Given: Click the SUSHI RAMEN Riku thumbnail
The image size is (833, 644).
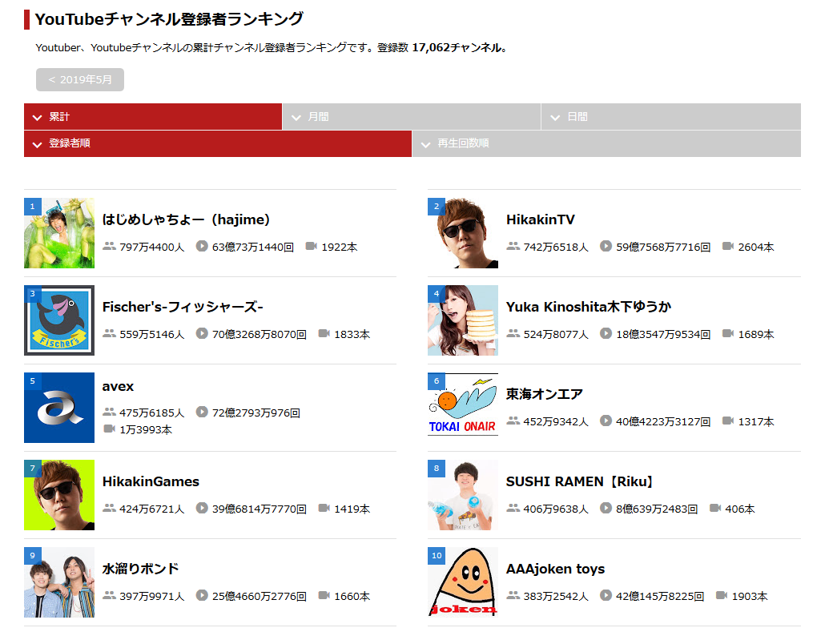Looking at the screenshot, I should click(463, 495).
